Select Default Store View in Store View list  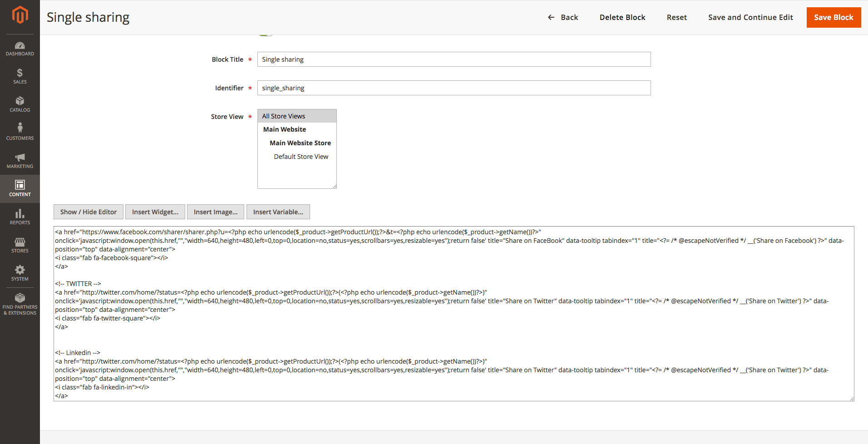tap(301, 156)
